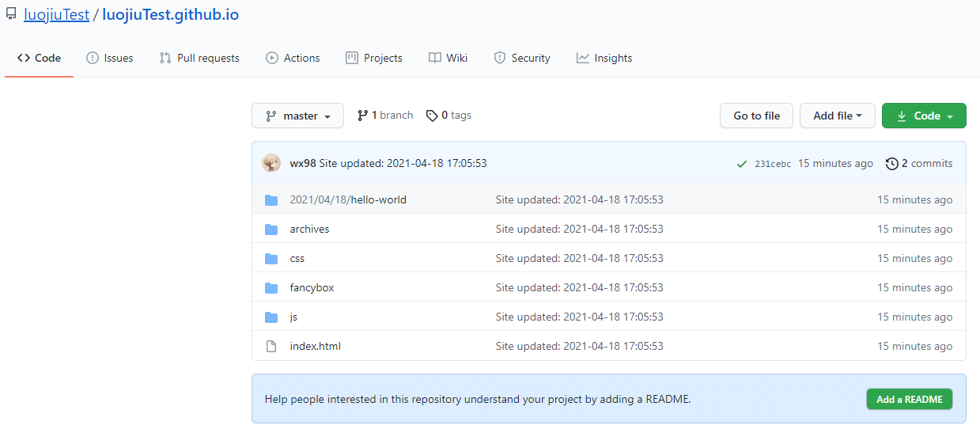Open the Pull requests tab
Viewport: 980px width, 429px height.
199,58
